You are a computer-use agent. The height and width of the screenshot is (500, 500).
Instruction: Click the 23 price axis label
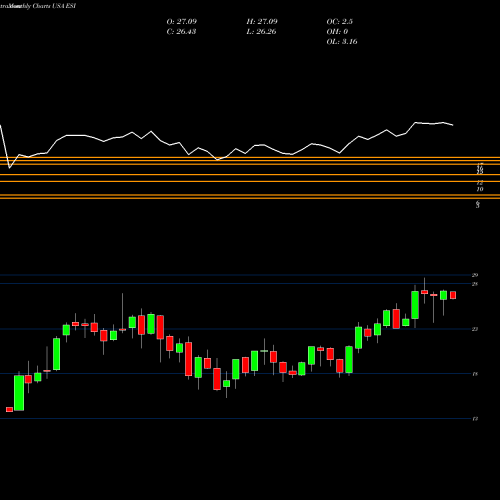coord(475,329)
